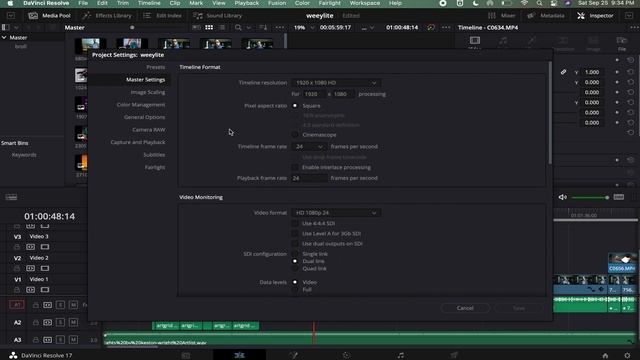
Task: Select Square pixel aspect ratio
Action: (x=295, y=106)
